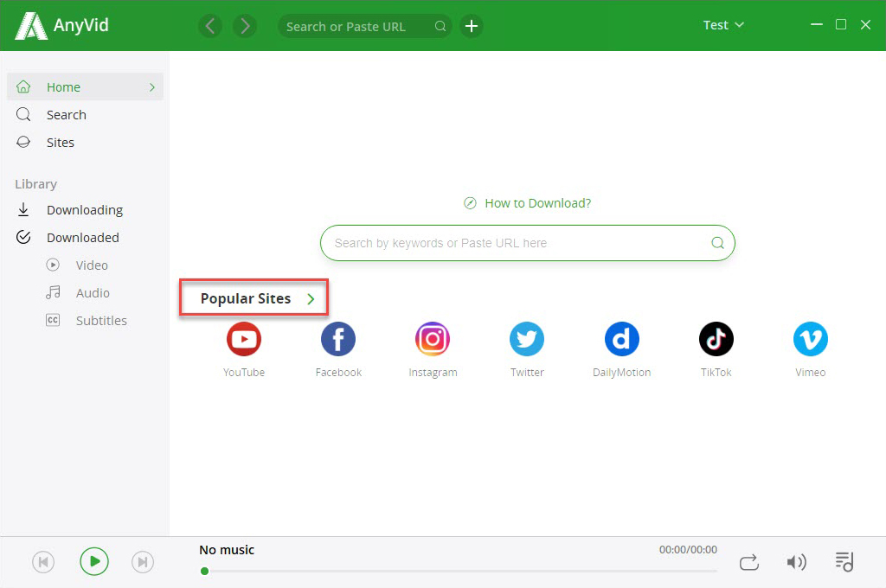
Task: Open the Twitter site icon
Action: point(527,339)
